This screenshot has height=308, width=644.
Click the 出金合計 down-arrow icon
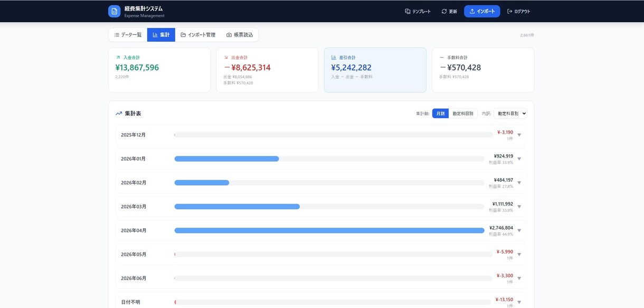[x=226, y=57]
